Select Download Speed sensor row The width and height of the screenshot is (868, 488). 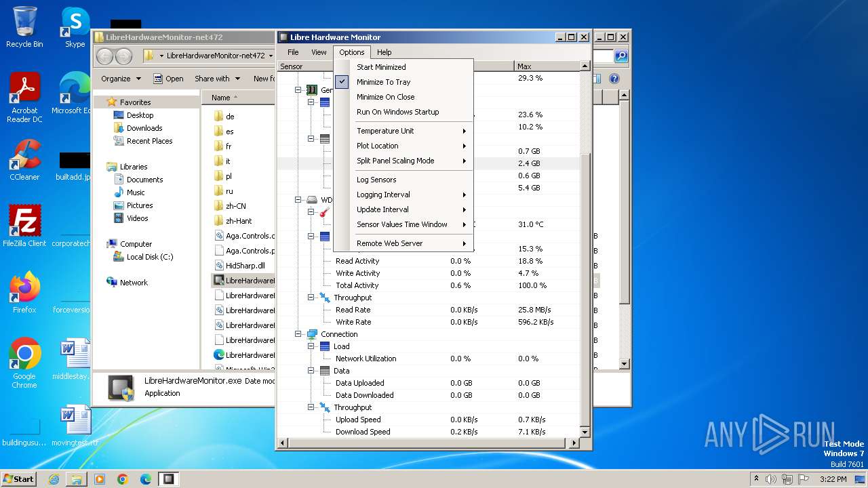pyautogui.click(x=429, y=432)
